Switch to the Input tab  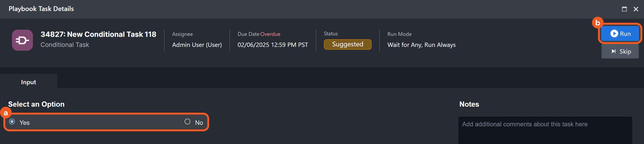coord(28,82)
